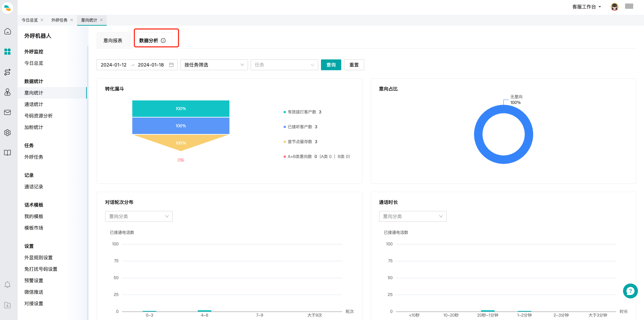Click the blue 无意向 donut ring

point(478,134)
